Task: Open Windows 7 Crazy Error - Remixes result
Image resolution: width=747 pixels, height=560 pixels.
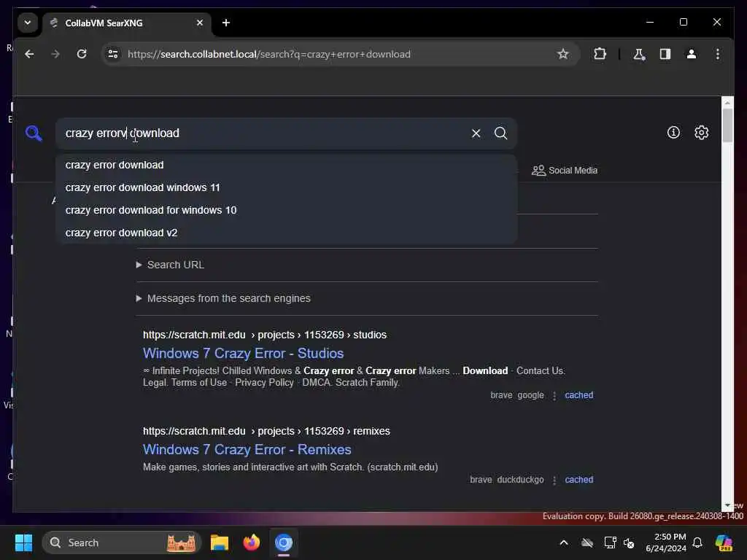Action: (x=247, y=449)
